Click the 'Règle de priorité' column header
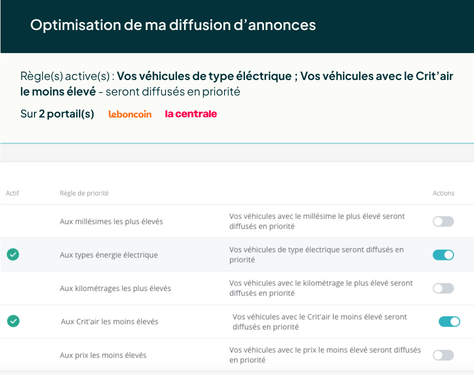The image size is (474, 375). click(84, 193)
